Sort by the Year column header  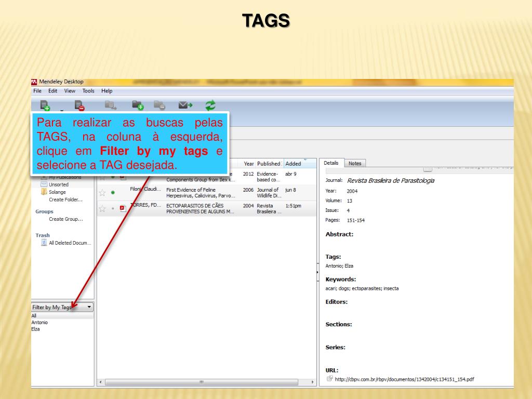coord(249,164)
